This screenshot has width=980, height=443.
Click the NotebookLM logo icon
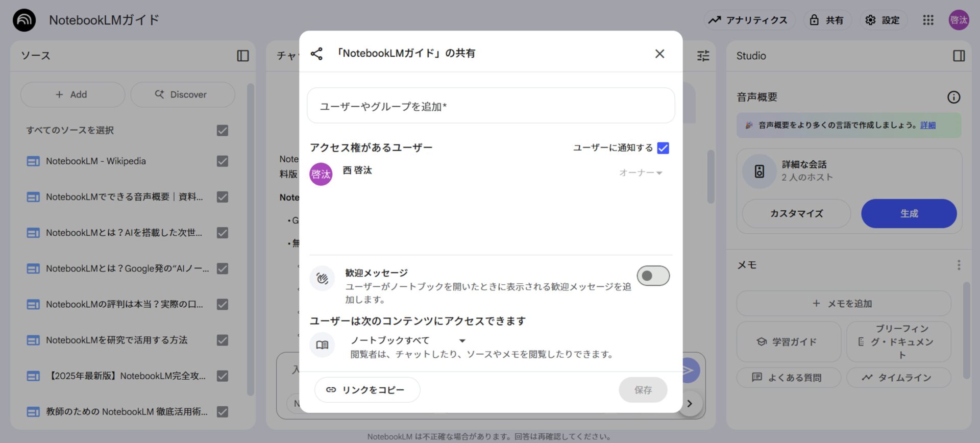24,20
